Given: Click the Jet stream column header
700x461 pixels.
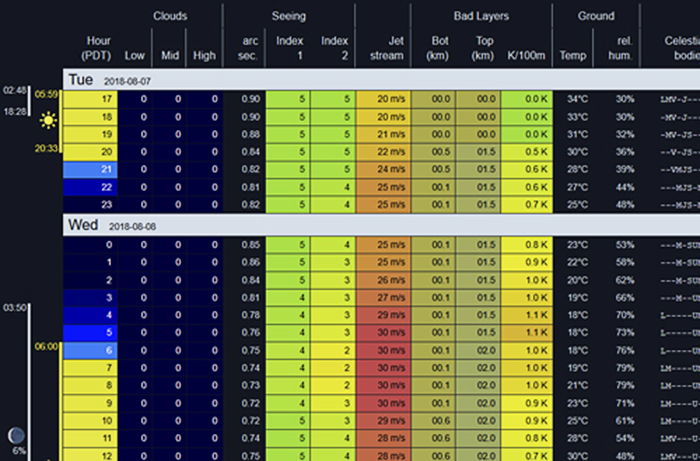Looking at the screenshot, I should [x=387, y=48].
